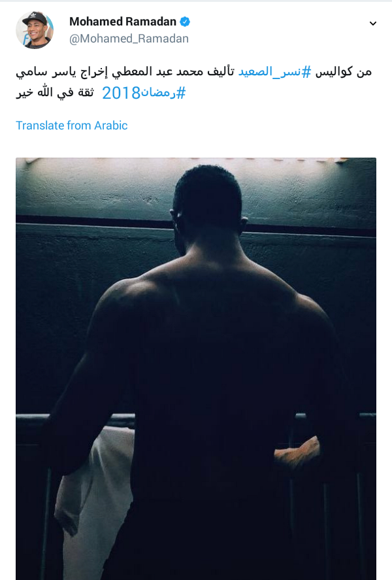
Task: Click Translate from Arabic
Action: (72, 126)
